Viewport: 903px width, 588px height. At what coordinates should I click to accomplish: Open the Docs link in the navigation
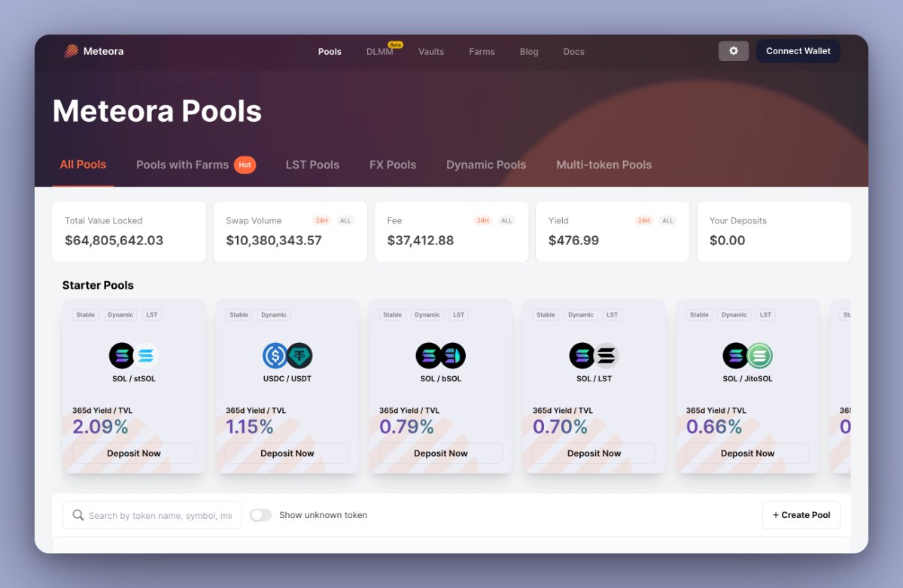click(574, 52)
